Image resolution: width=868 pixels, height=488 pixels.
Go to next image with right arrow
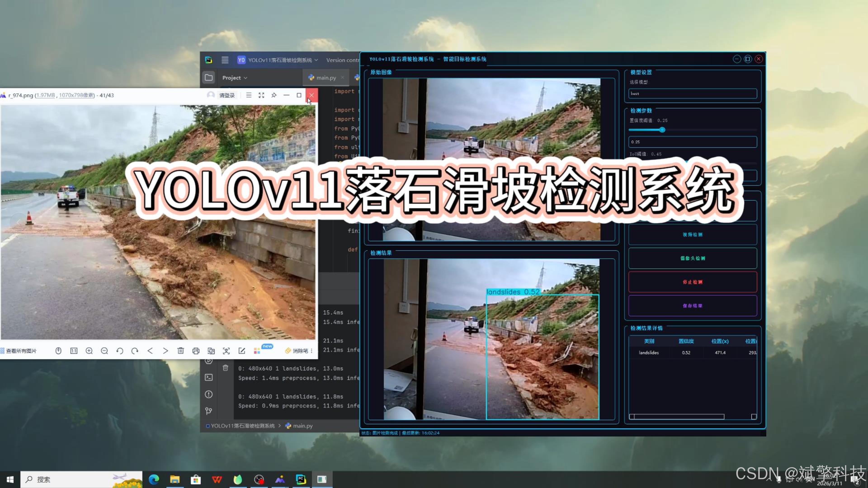(165, 351)
